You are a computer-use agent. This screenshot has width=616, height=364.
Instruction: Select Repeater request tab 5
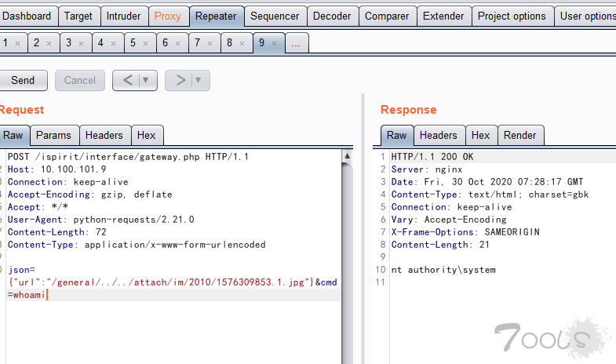[133, 42]
